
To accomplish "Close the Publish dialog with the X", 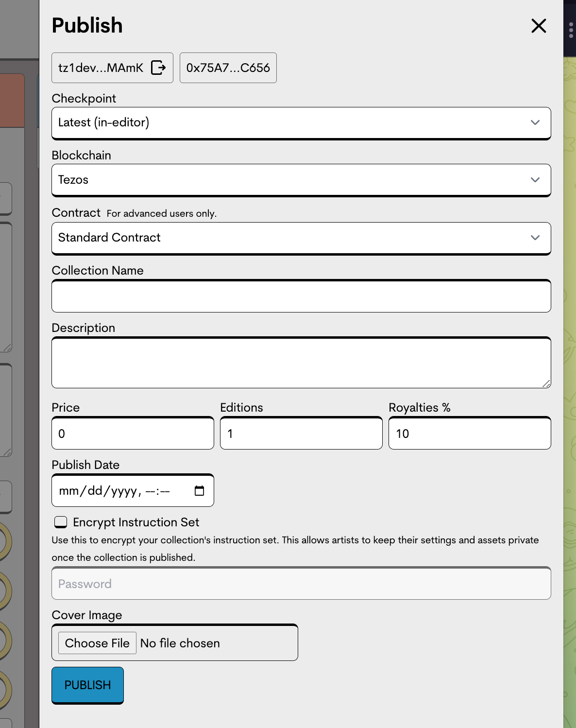I will click(539, 26).
